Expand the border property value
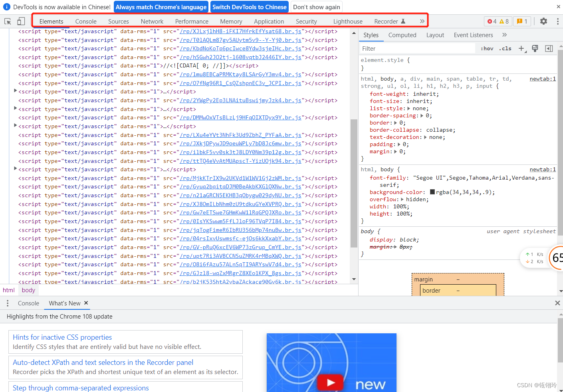Screen dimensions: 563x392 coord(396,123)
